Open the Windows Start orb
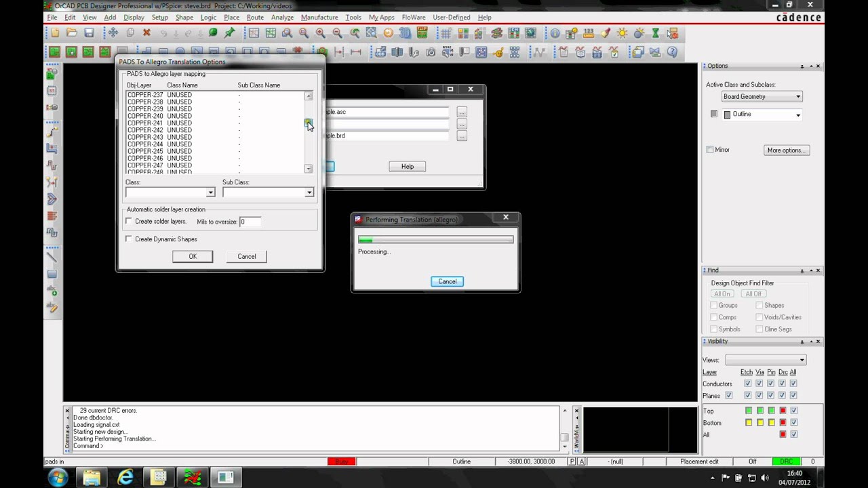The image size is (868, 488). point(58,477)
